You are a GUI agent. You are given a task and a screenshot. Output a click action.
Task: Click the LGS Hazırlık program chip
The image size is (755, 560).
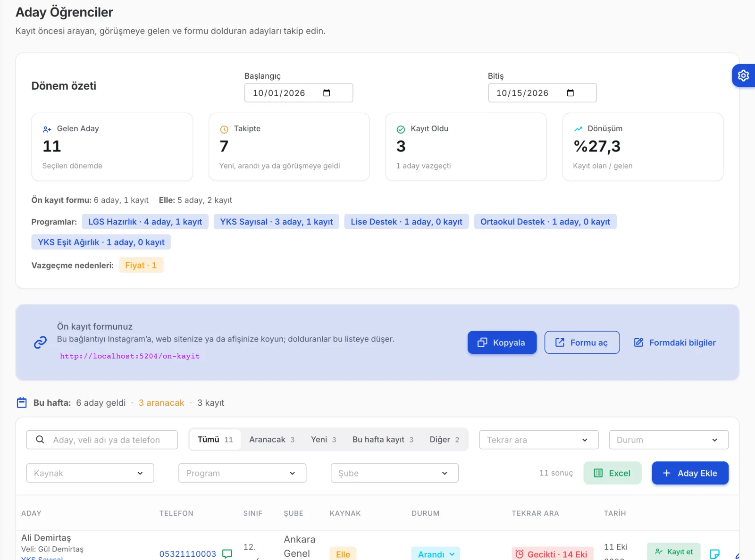[145, 222]
